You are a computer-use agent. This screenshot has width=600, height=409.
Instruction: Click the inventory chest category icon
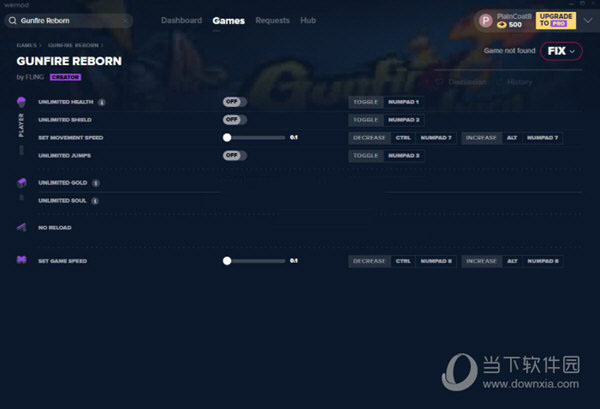[22, 183]
